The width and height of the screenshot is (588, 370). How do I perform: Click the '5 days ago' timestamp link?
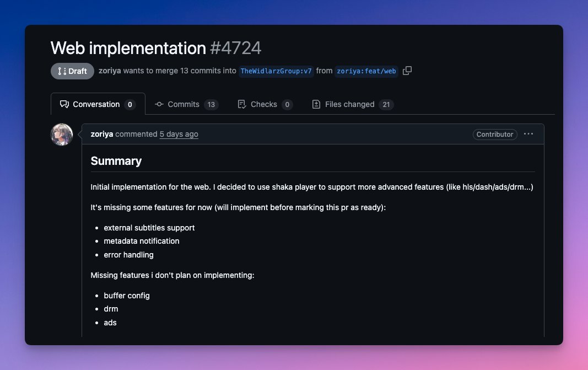pos(179,134)
